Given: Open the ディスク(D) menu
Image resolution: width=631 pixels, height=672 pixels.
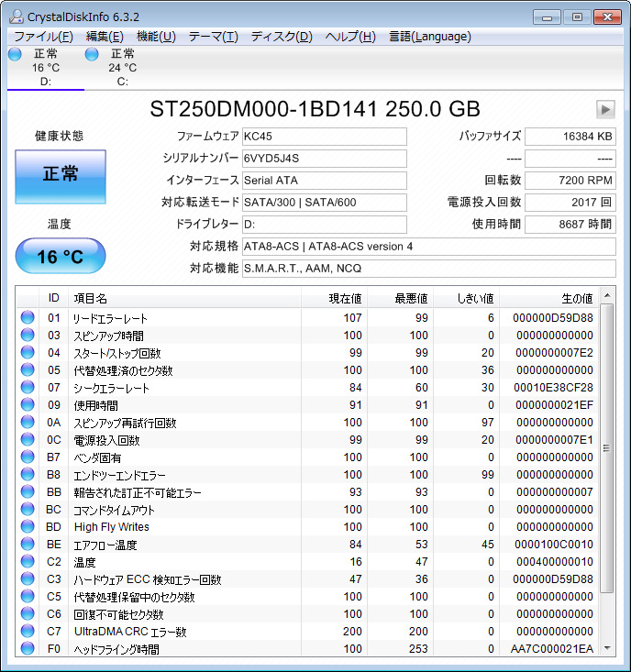Looking at the screenshot, I should click(282, 37).
